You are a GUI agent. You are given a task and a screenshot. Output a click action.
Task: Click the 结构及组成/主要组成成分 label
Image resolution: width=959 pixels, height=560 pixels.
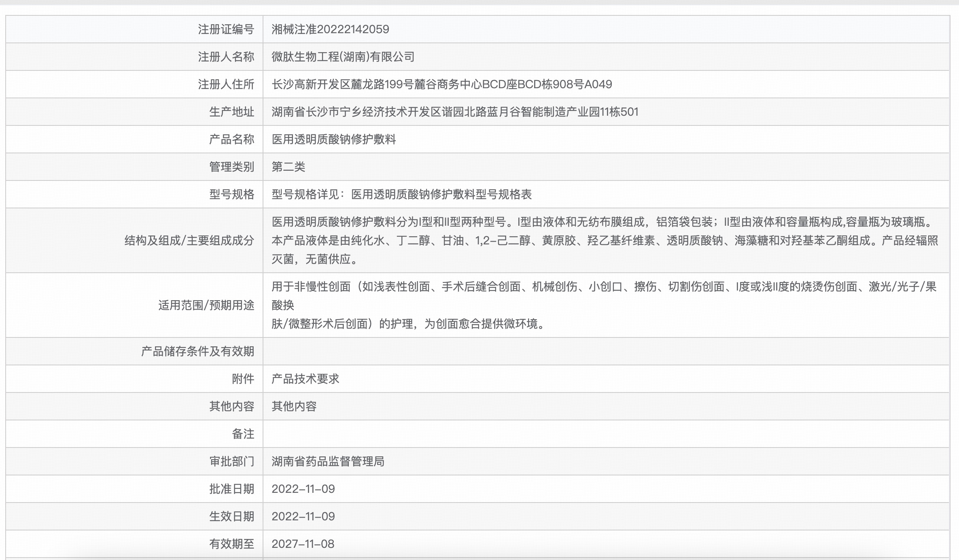[189, 241]
